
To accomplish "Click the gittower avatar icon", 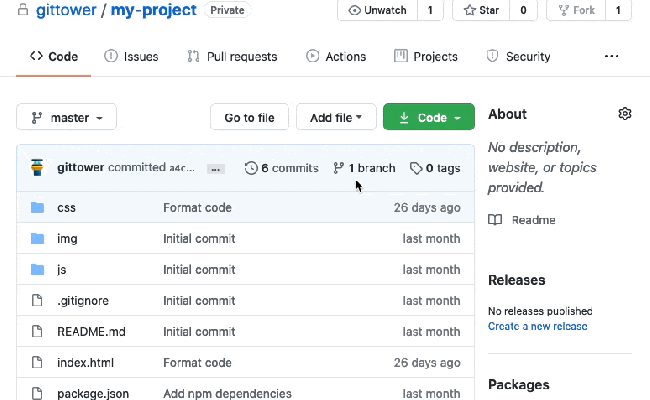I will [x=37, y=167].
